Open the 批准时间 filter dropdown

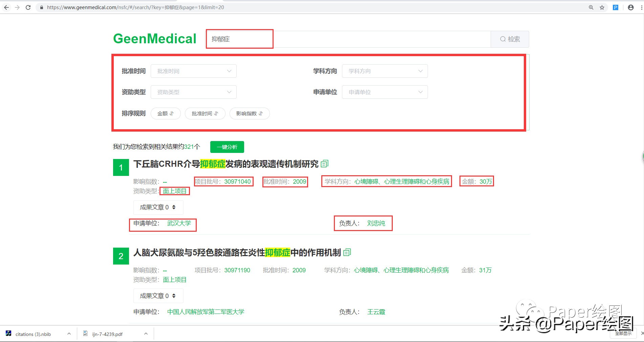coord(194,71)
